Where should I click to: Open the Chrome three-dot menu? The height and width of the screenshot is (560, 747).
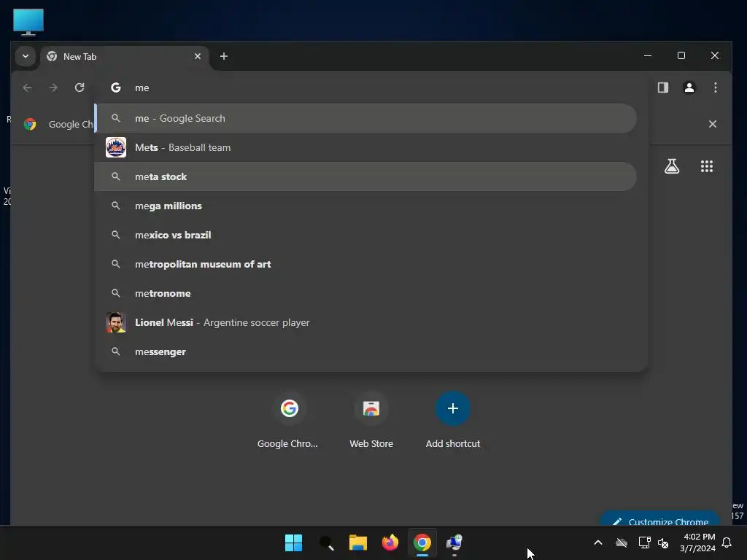click(715, 87)
